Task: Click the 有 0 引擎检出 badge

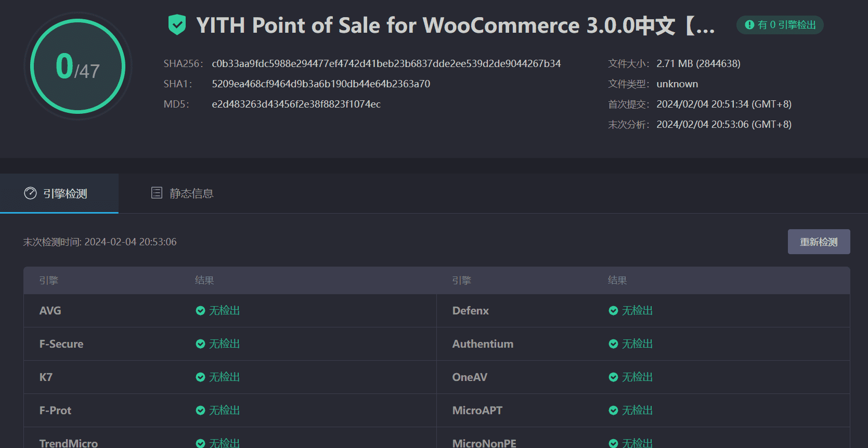Action: tap(780, 25)
